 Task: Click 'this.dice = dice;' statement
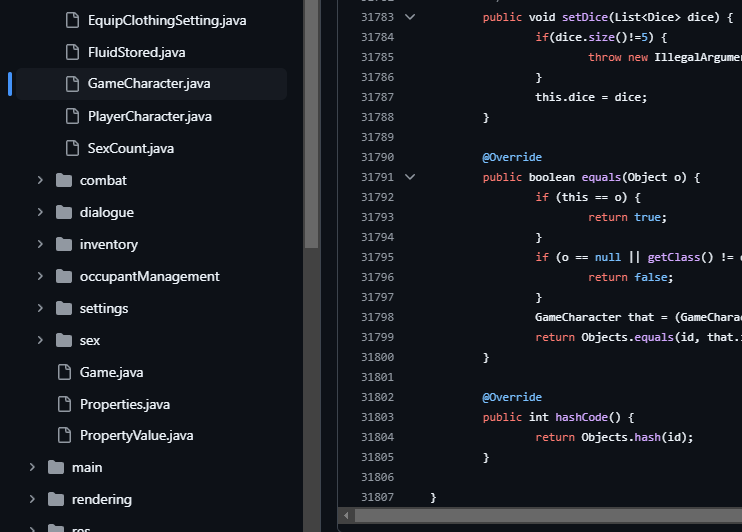point(591,97)
